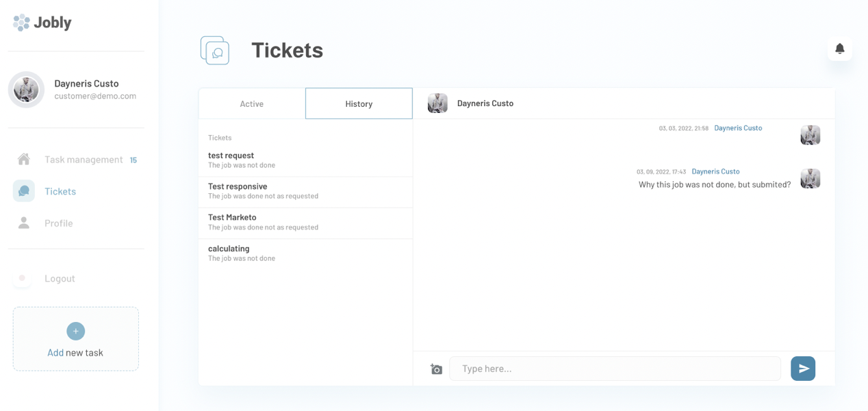Select the History tab
868x411 pixels.
point(359,103)
